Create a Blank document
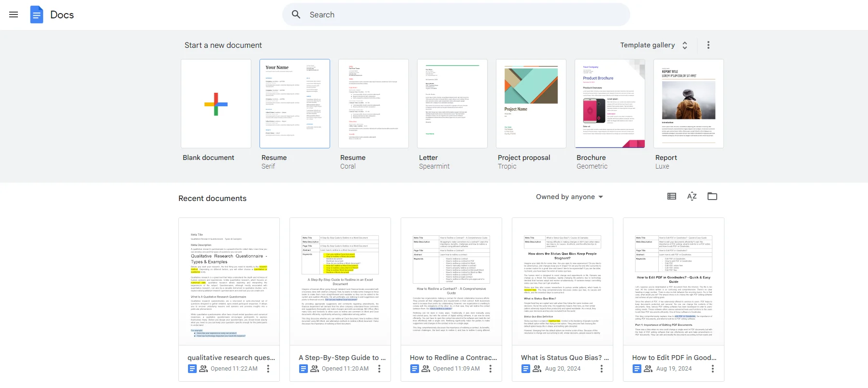The height and width of the screenshot is (388, 868). click(x=216, y=103)
